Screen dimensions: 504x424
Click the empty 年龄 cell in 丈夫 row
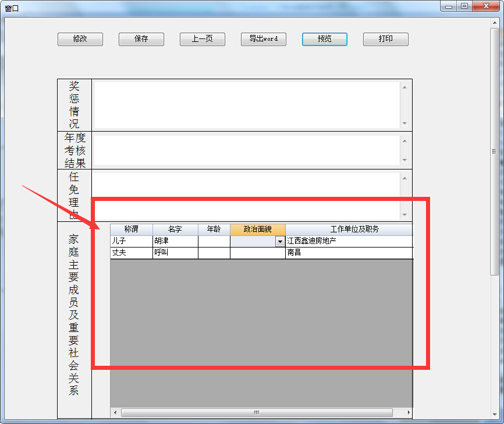[214, 253]
